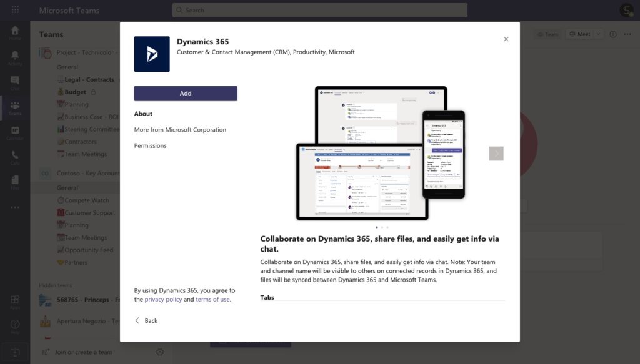This screenshot has height=364, width=640.
Task: Open team settings gear icon
Action: [x=160, y=352]
